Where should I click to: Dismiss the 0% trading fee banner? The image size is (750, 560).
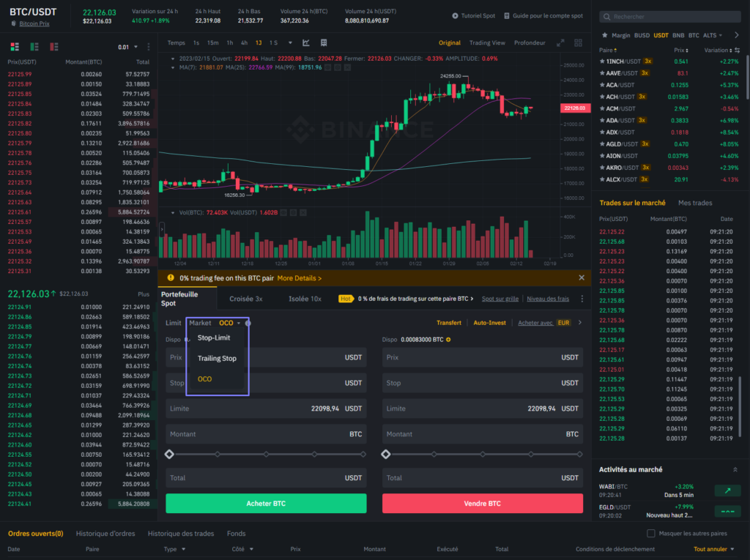point(582,278)
